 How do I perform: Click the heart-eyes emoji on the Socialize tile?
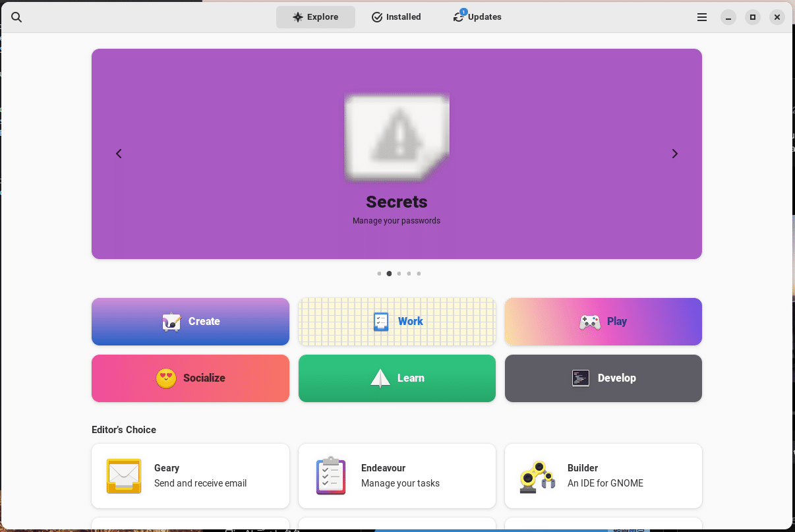tap(165, 378)
